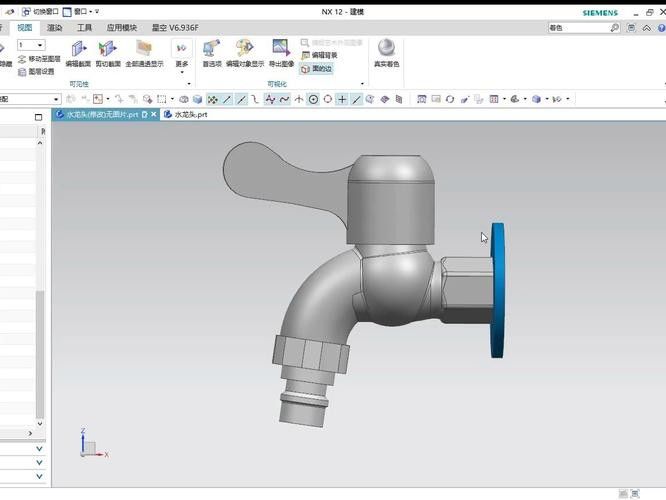Open the 应用模块 (Application) ribbon tab
Viewport: 666px width, 500px height.
[x=122, y=28]
